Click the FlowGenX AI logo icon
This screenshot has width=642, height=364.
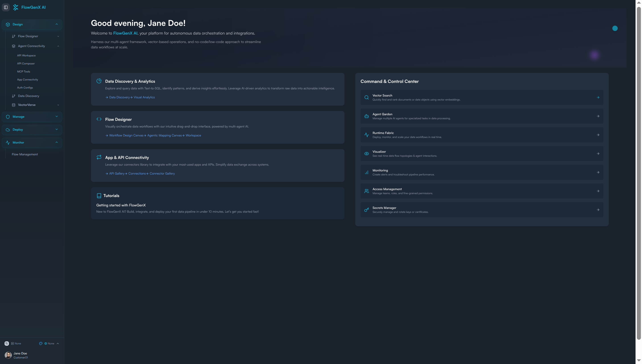click(x=16, y=7)
